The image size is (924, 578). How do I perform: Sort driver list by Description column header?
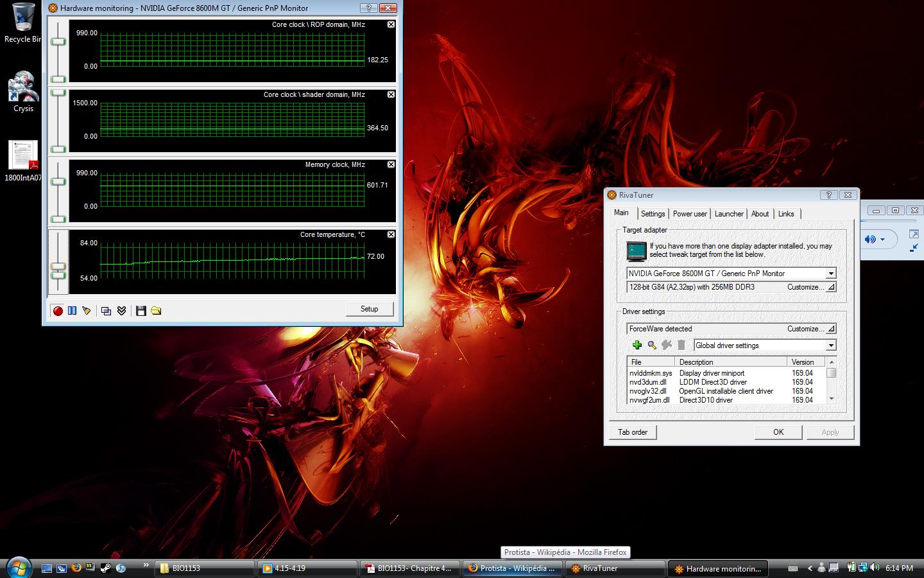(731, 362)
